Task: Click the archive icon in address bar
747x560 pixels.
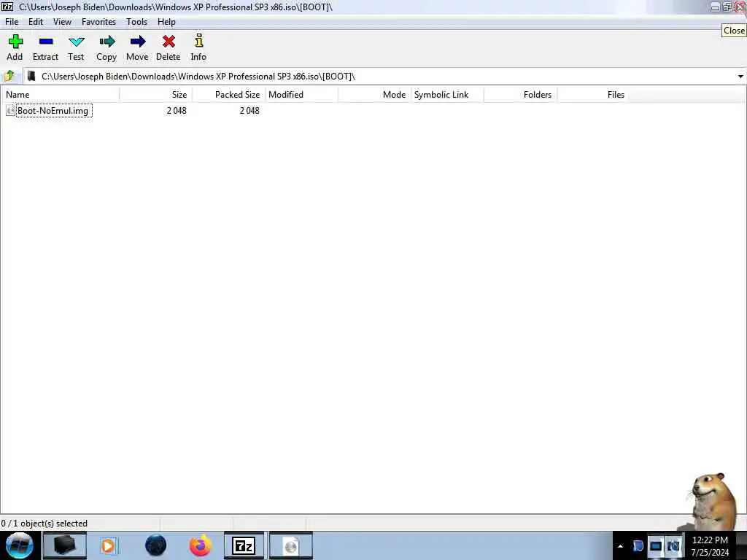Action: (x=31, y=76)
